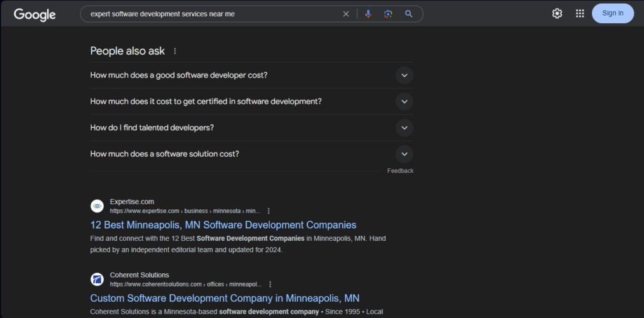Click the Coherent Solutions favicon
The height and width of the screenshot is (318, 644).
pos(97,280)
